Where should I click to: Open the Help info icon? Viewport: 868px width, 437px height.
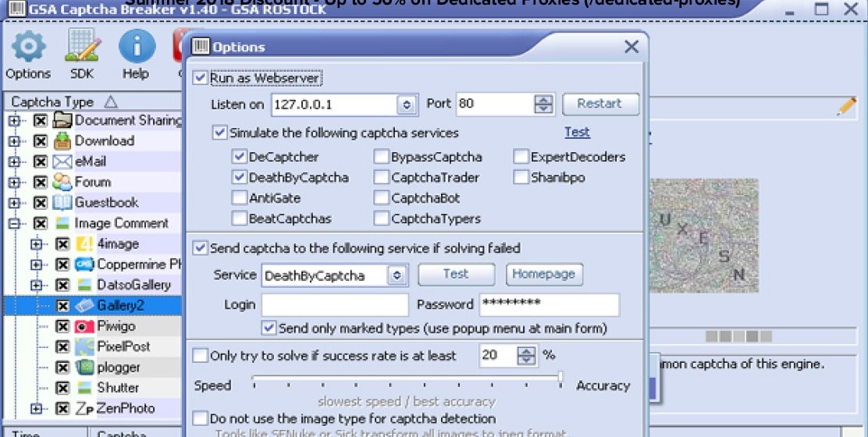pyautogui.click(x=137, y=47)
